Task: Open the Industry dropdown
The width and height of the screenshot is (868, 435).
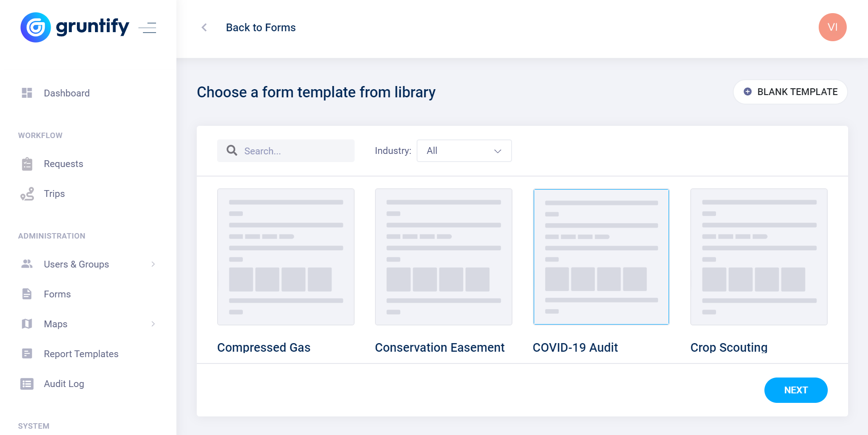Action: (x=464, y=151)
